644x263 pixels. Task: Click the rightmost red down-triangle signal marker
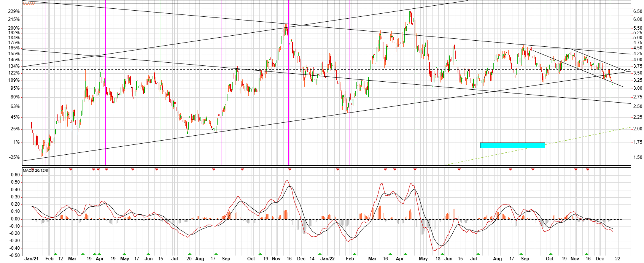tap(588, 169)
